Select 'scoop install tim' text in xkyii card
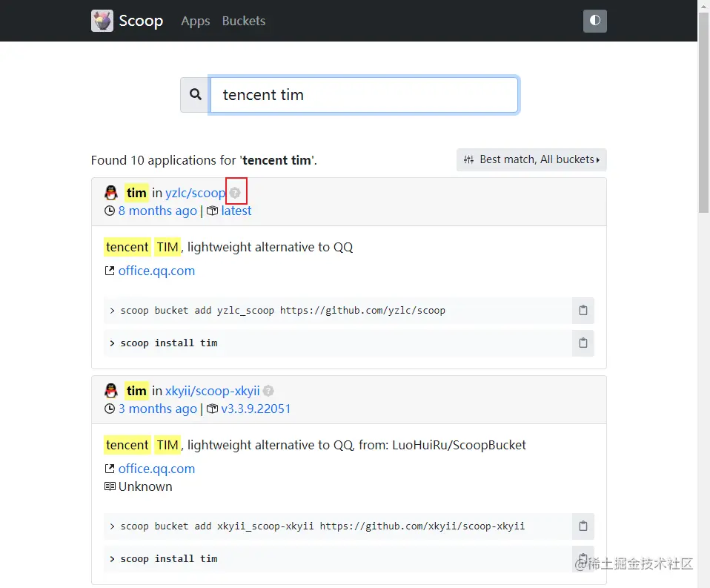 169,558
